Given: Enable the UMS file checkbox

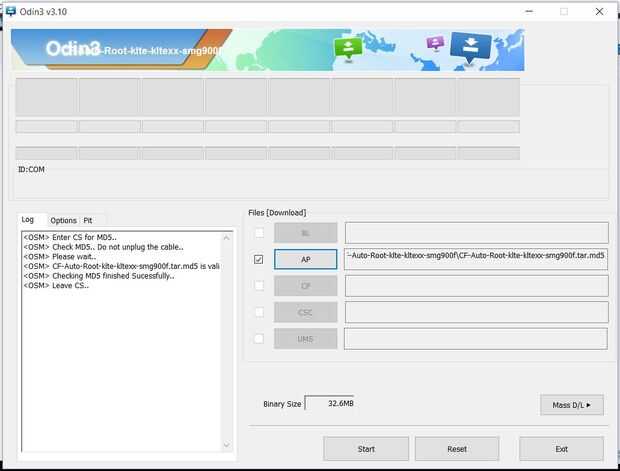Looking at the screenshot, I should (x=259, y=339).
